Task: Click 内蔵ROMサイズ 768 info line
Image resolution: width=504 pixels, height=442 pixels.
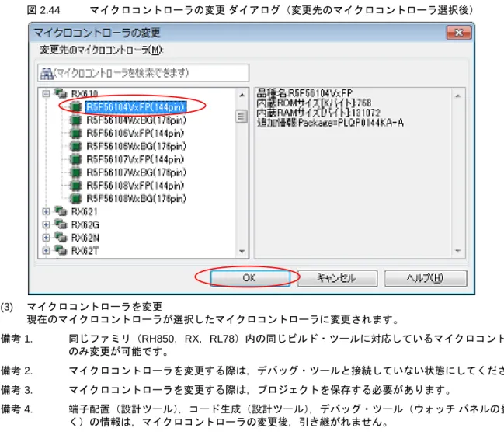Action: point(314,103)
